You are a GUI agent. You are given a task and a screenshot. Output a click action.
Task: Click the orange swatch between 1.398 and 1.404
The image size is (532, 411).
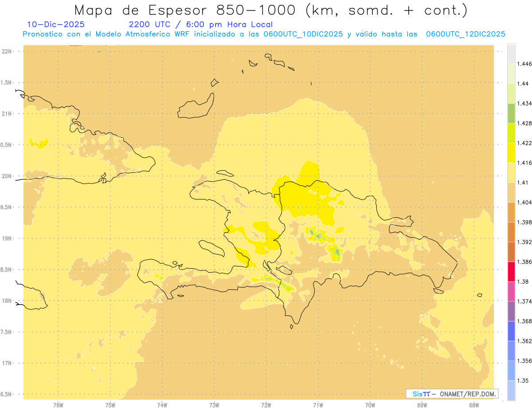coord(511,212)
